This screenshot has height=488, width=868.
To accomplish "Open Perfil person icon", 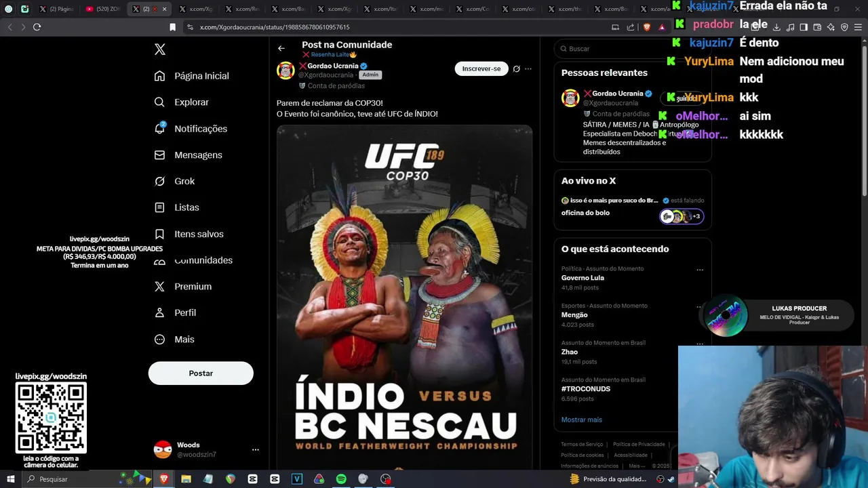I will [159, 313].
